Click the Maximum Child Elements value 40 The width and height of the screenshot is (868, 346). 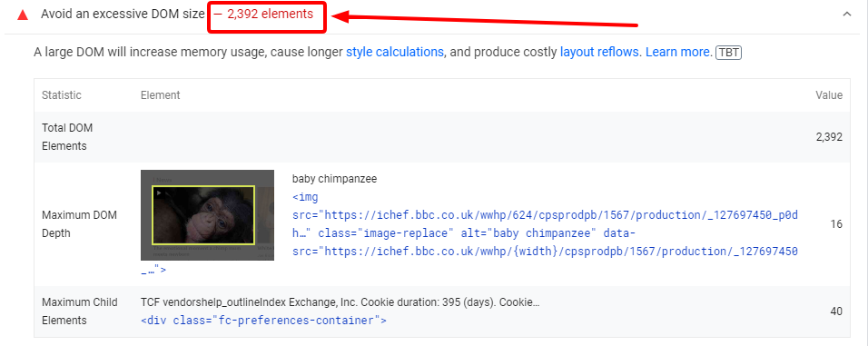pyautogui.click(x=836, y=311)
